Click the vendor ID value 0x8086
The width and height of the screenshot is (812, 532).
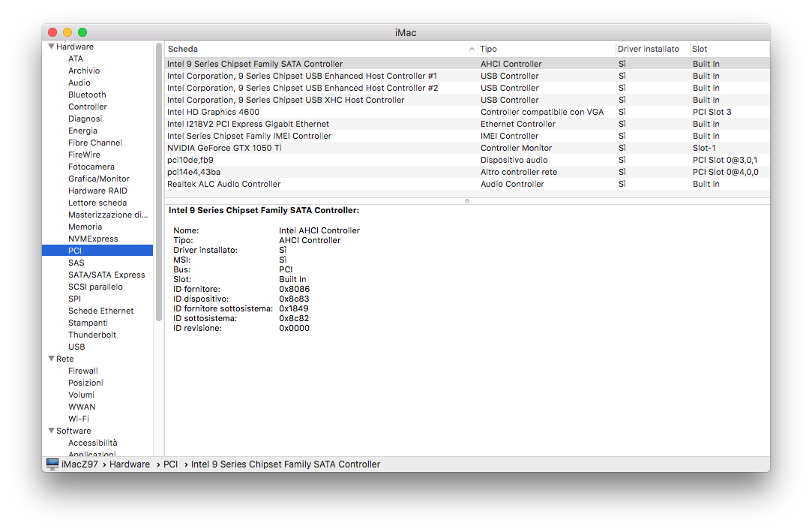tap(294, 289)
